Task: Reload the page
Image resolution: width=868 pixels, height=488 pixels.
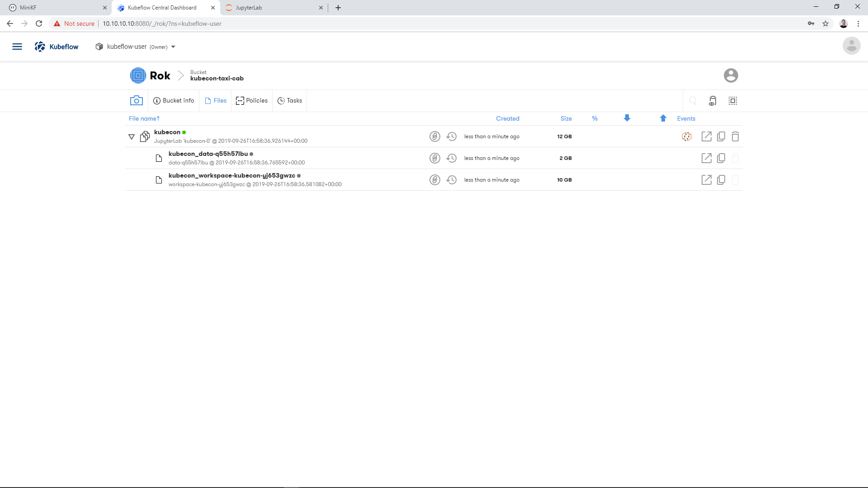Action: [39, 23]
